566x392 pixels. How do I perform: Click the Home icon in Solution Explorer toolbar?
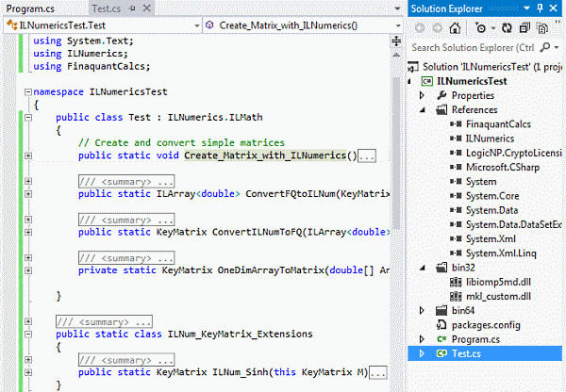(455, 27)
